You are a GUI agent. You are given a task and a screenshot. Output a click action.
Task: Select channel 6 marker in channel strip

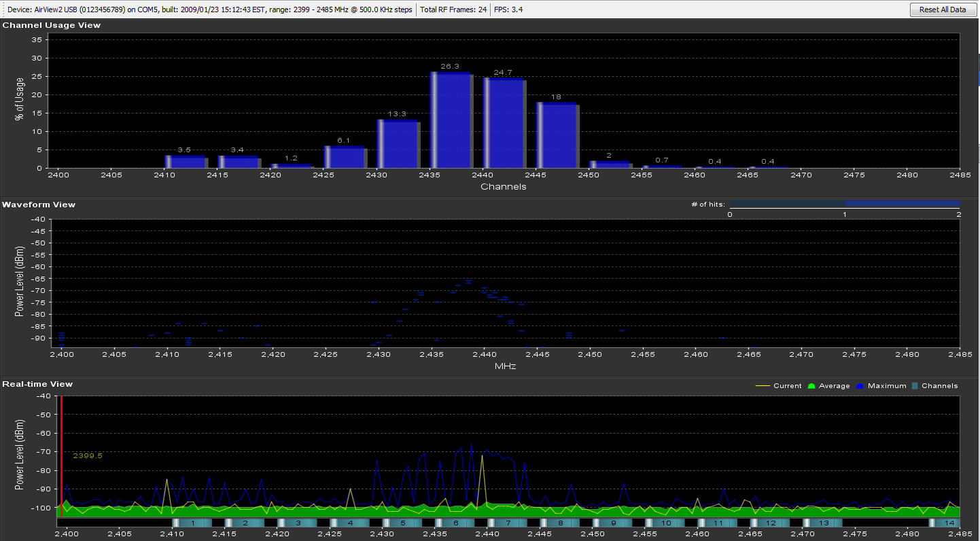coord(454,523)
